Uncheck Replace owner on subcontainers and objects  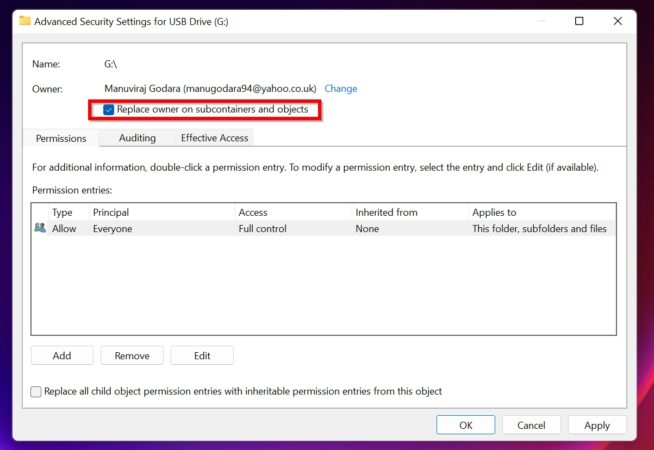109,109
